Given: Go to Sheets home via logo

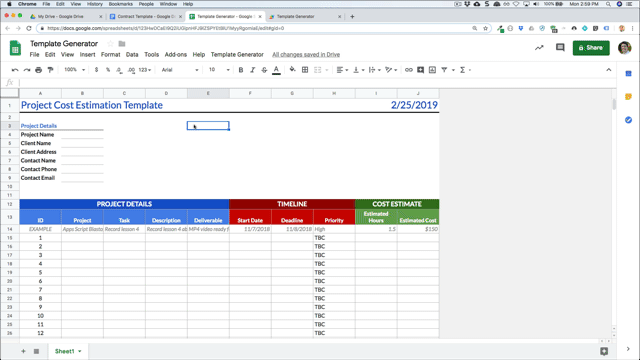Looking at the screenshot, I should point(15,48).
